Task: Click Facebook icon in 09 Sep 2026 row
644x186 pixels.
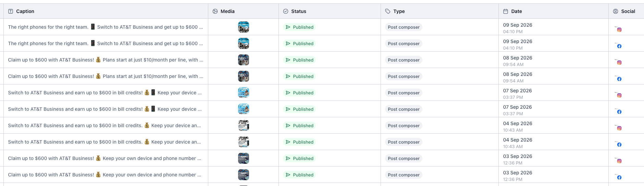Action: pyautogui.click(x=619, y=46)
